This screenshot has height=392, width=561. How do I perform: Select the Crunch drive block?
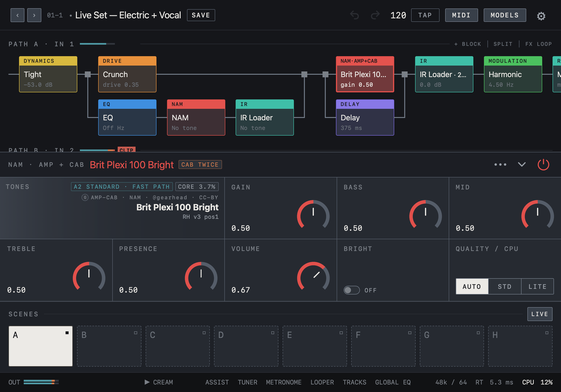[127, 74]
